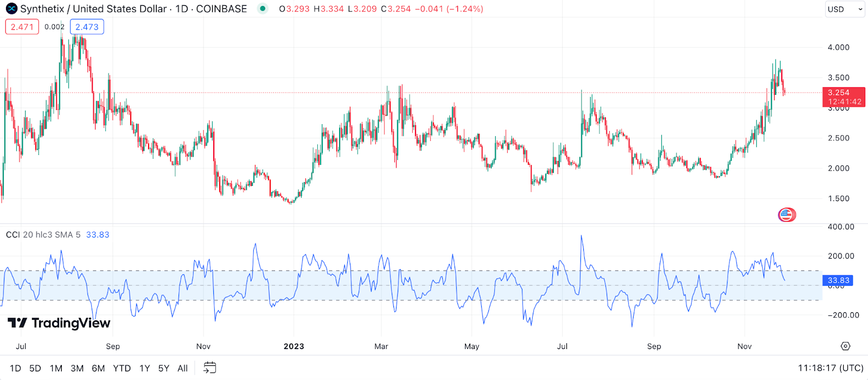The width and height of the screenshot is (868, 380).
Task: Open the go-to-date calendar icon
Action: coord(209,368)
